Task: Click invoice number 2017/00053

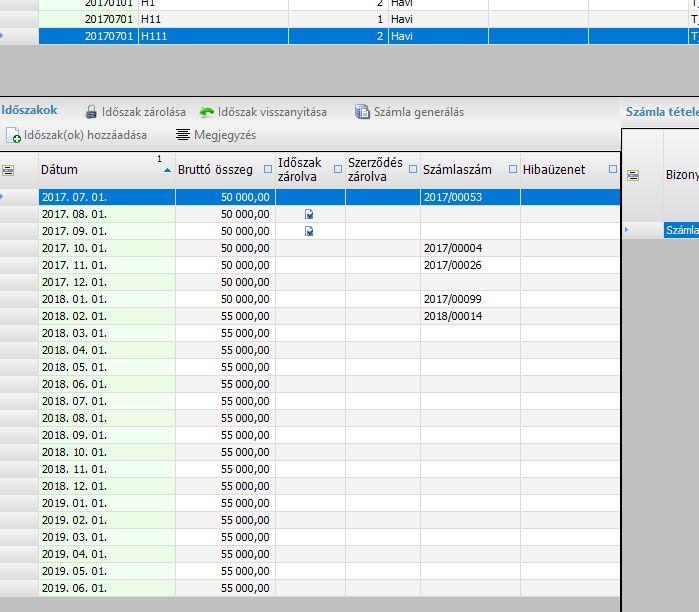Action: point(452,197)
